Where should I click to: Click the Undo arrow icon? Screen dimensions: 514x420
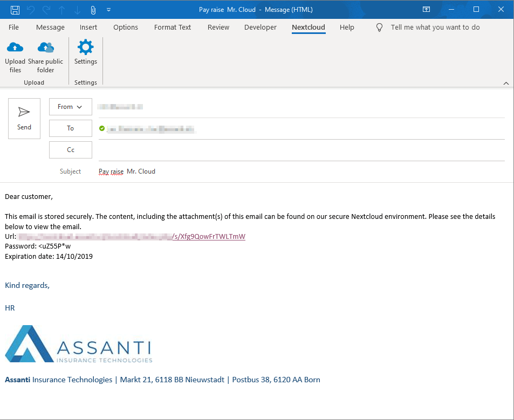(31, 10)
